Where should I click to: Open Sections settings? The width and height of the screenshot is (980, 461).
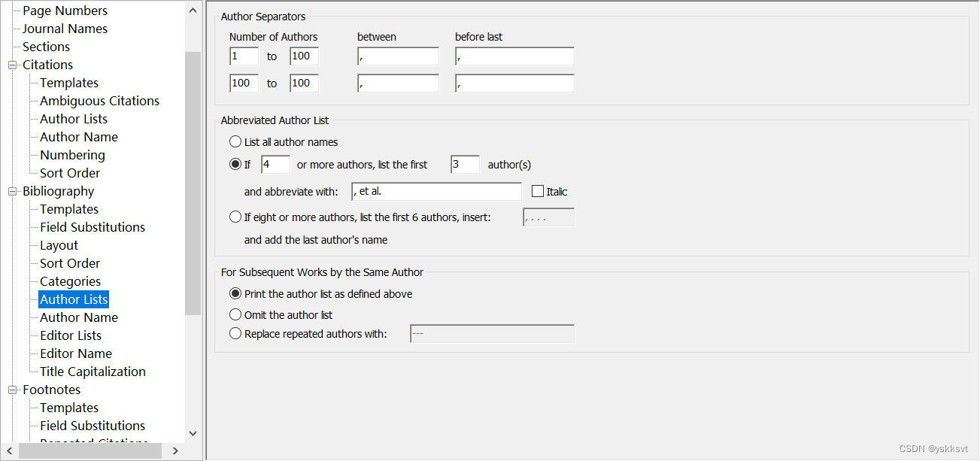click(46, 47)
